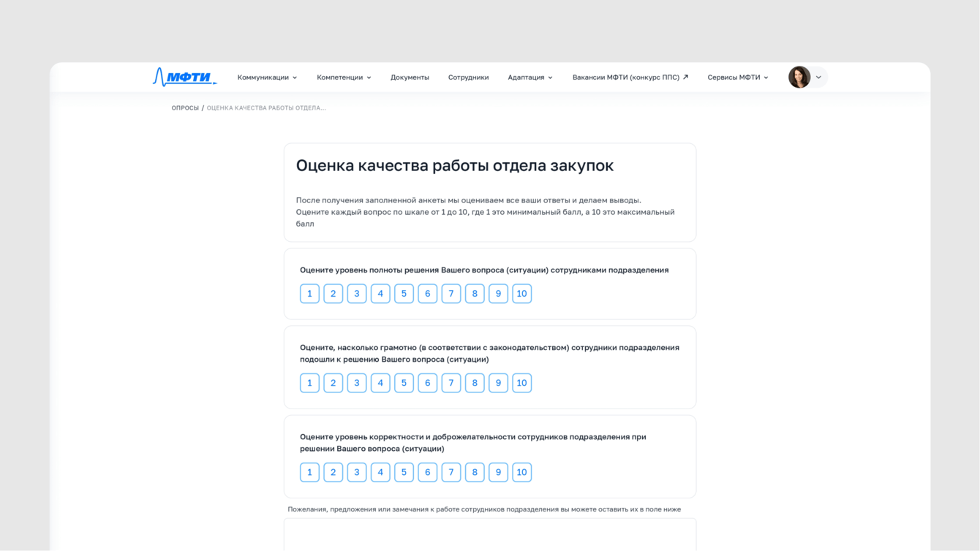980x551 pixels.
Task: Rate 7 for полноты решения question
Action: pyautogui.click(x=451, y=294)
